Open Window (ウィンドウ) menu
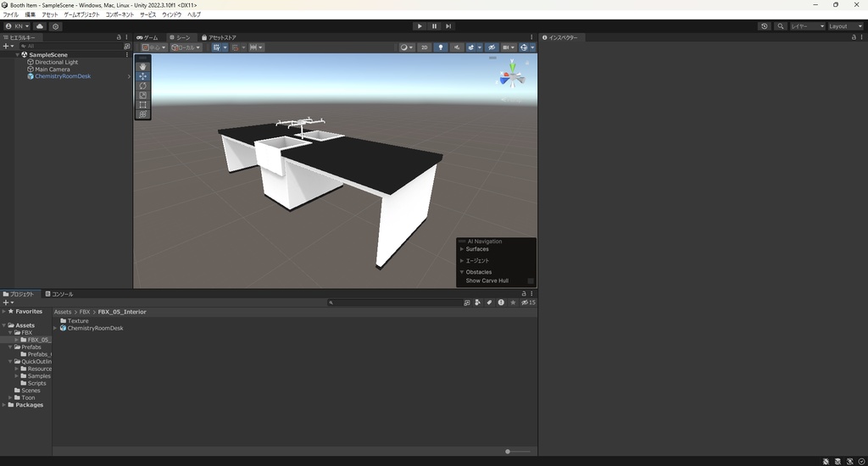This screenshot has height=466, width=868. coord(171,15)
